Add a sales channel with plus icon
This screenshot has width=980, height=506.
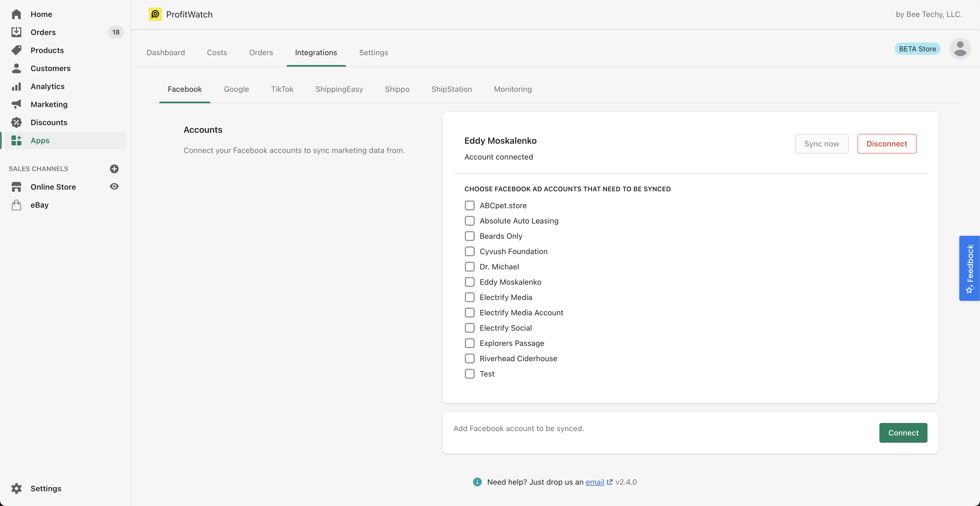(114, 168)
